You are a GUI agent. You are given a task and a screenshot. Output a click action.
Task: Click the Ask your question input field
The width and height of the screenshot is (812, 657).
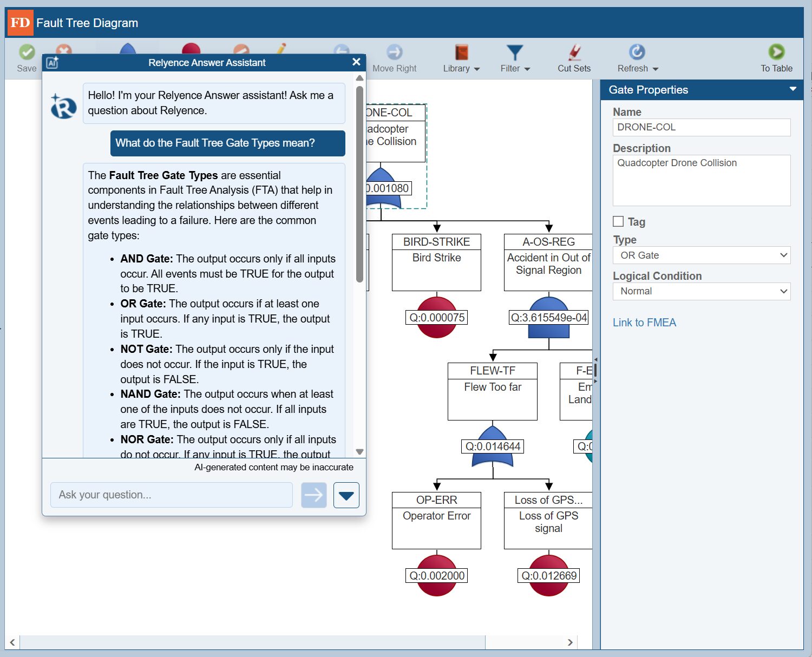tap(171, 495)
